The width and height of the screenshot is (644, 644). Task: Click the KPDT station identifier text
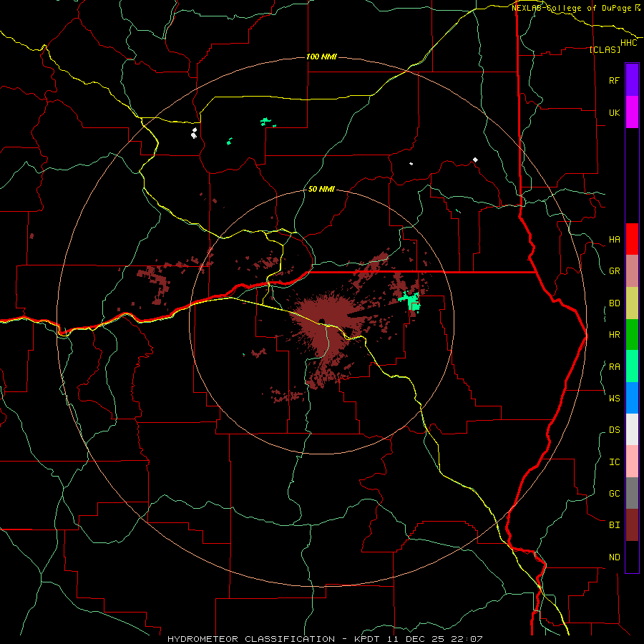coord(366,639)
